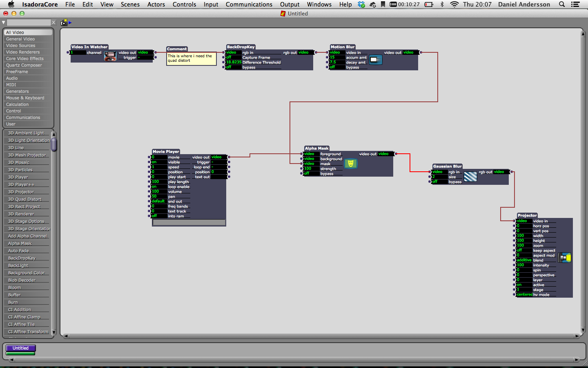
Task: Select the All Video category
Action: point(29,32)
